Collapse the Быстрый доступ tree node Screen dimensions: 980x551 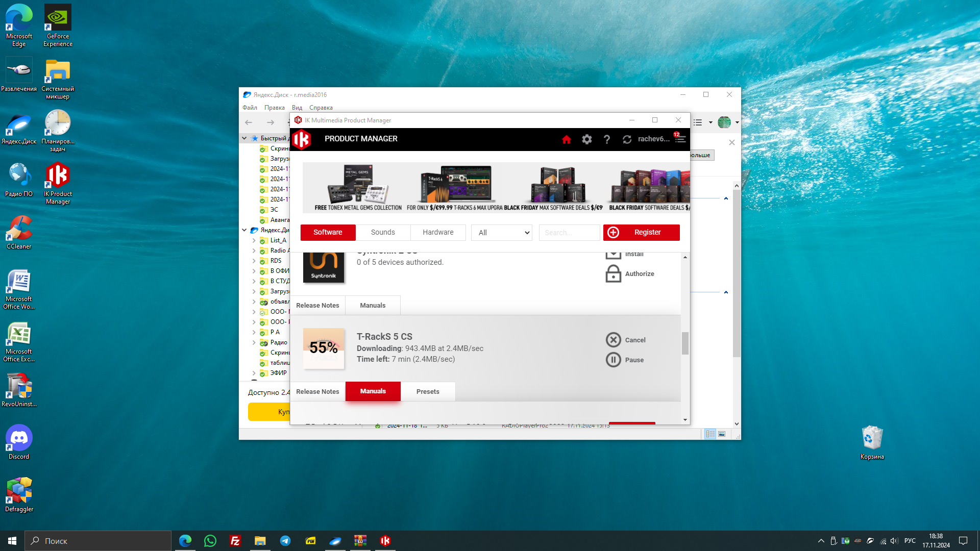tap(244, 138)
